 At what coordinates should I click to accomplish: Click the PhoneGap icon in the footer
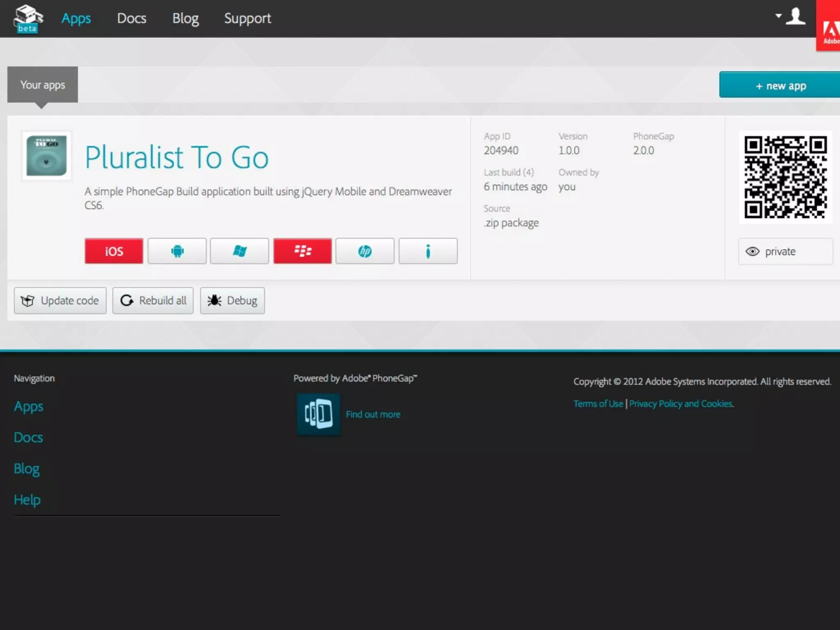point(319,414)
